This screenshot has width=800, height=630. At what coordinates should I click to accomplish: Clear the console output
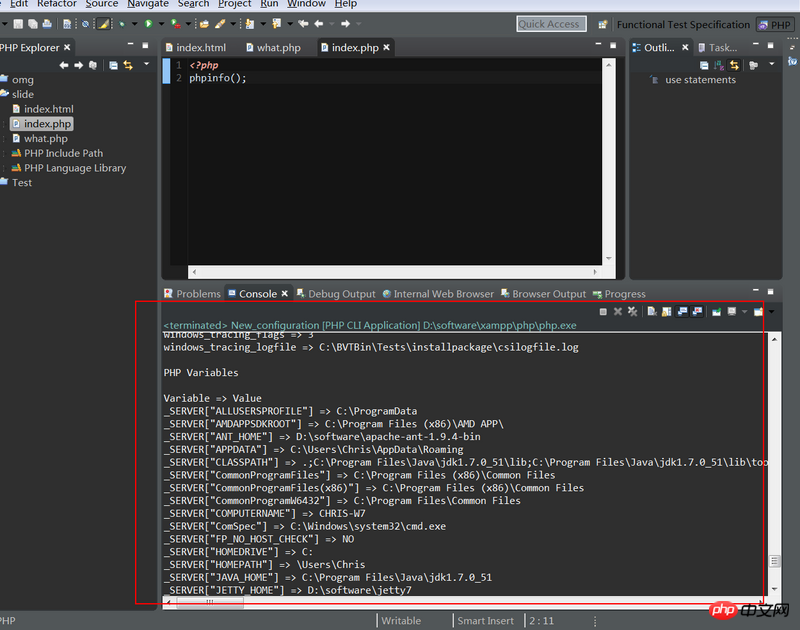pyautogui.click(x=652, y=312)
